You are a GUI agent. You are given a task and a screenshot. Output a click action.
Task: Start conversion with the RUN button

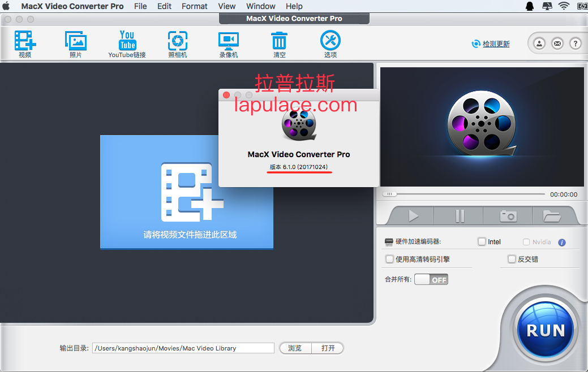[546, 330]
